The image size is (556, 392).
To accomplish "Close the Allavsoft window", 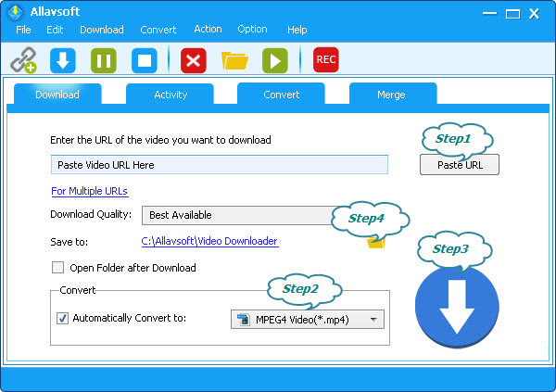I will point(534,14).
